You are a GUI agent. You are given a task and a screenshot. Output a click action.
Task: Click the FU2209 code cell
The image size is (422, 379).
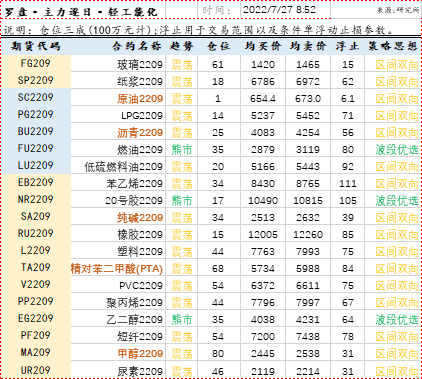click(36, 148)
